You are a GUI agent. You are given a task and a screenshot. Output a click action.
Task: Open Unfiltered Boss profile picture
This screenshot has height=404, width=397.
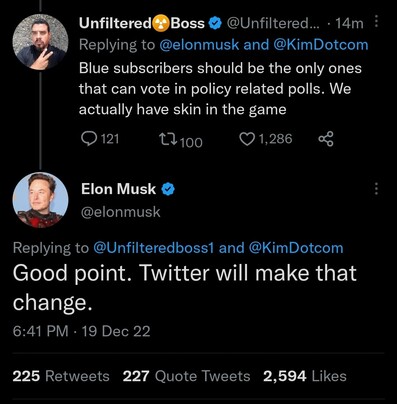click(40, 42)
